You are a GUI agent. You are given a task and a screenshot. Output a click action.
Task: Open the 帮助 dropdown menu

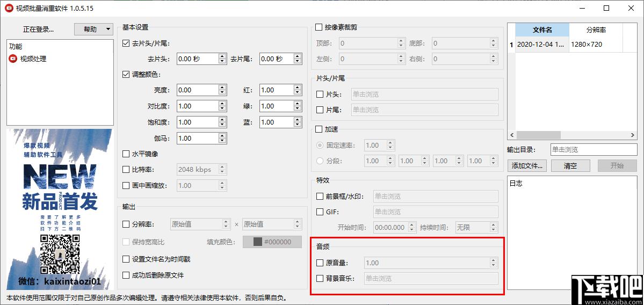93,29
